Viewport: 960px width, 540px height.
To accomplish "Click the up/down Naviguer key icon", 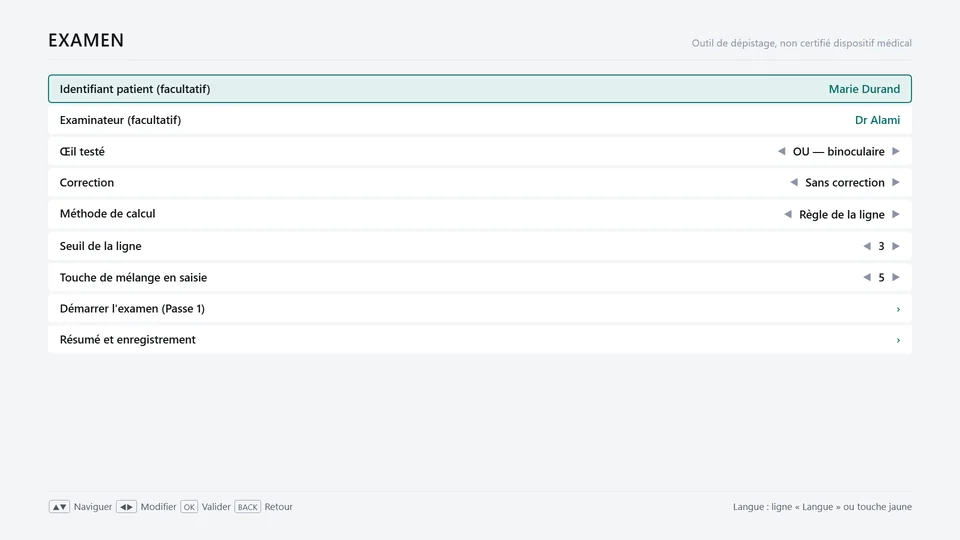I will coord(59,507).
